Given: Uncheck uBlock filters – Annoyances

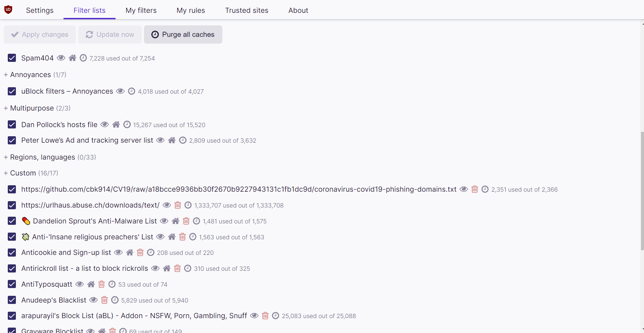Looking at the screenshot, I should click(12, 91).
